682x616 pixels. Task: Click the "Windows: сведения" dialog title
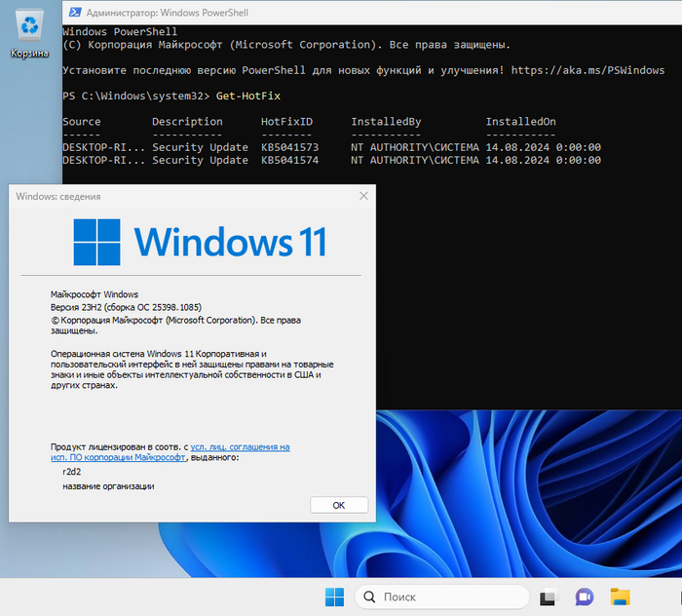click(x=57, y=196)
